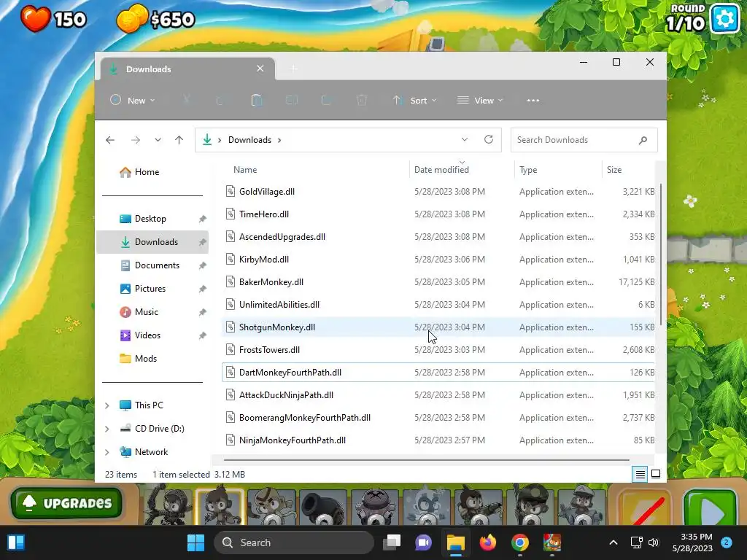
Task: Open the game's UPGRADES button
Action: pos(66,503)
